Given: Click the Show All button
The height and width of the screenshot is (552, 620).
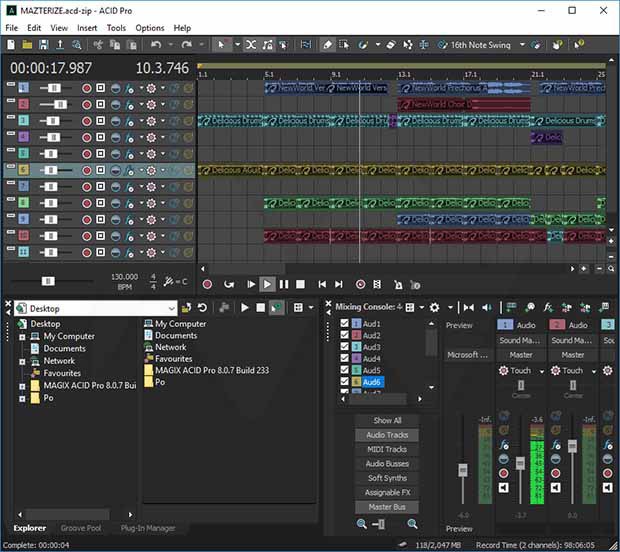Looking at the screenshot, I should [x=387, y=420].
